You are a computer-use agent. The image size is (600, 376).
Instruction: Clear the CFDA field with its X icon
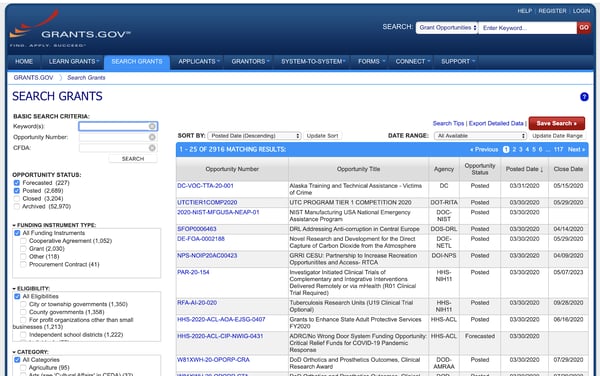(152, 148)
